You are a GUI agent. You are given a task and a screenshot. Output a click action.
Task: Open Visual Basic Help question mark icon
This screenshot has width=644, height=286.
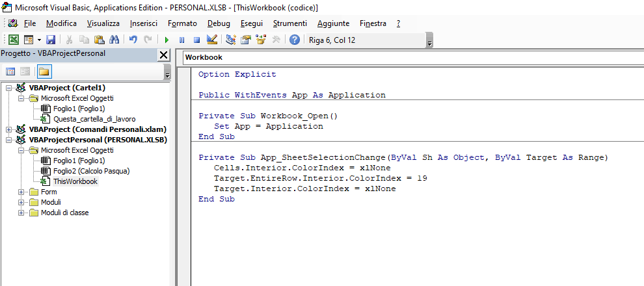click(295, 40)
